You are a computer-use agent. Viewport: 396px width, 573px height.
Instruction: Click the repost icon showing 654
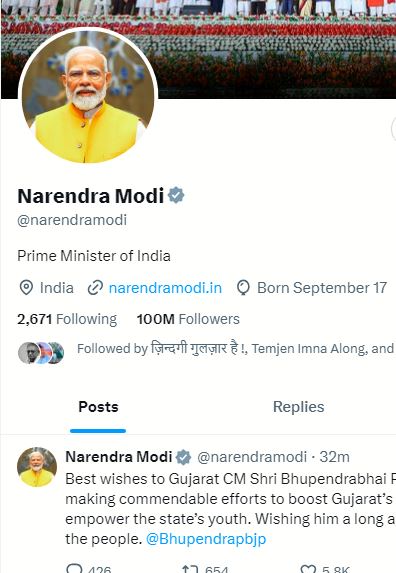190,569
